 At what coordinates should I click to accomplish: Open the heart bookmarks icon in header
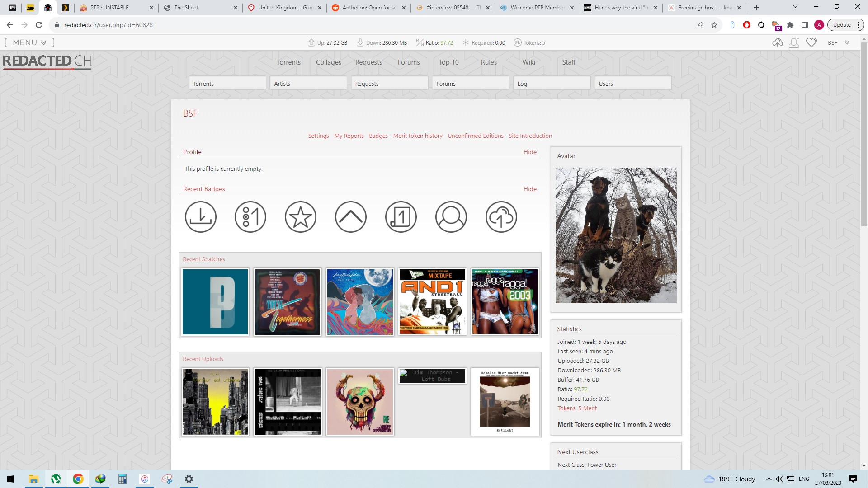coord(811,42)
